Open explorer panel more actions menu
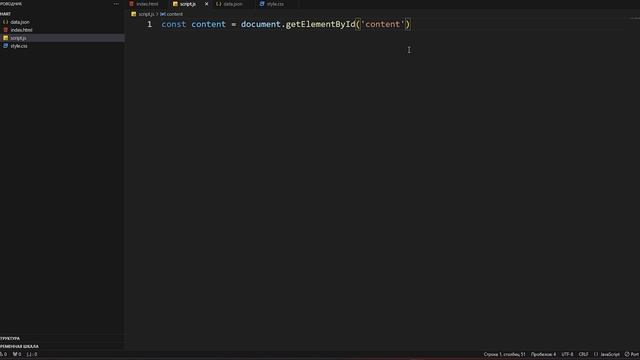 (116, 4)
